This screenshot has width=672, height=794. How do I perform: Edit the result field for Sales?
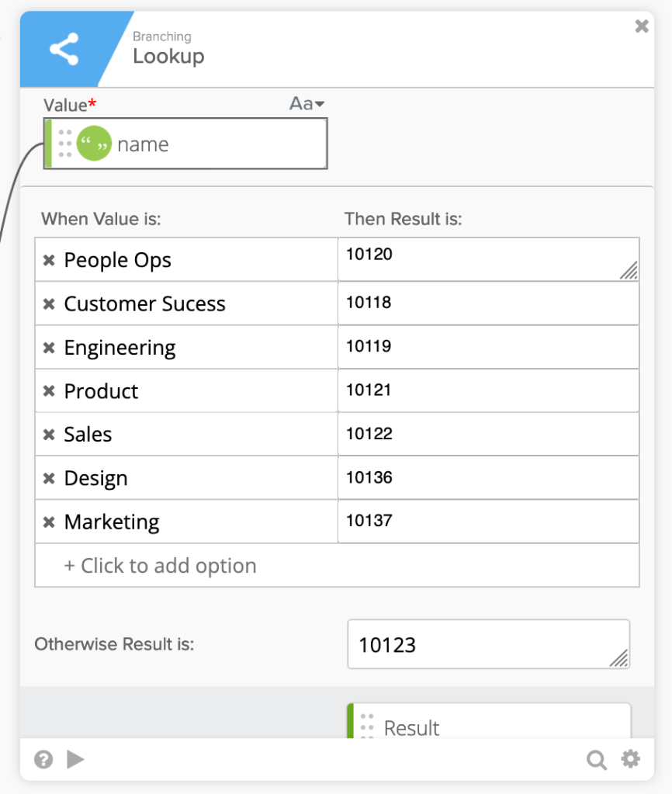coord(487,434)
